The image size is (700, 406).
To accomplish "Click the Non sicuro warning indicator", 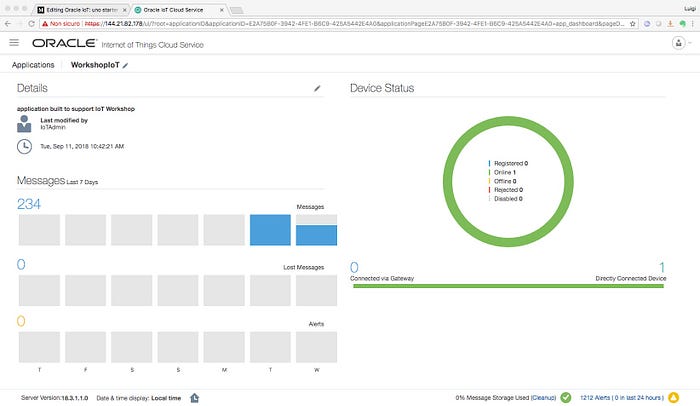I will 61,24.
